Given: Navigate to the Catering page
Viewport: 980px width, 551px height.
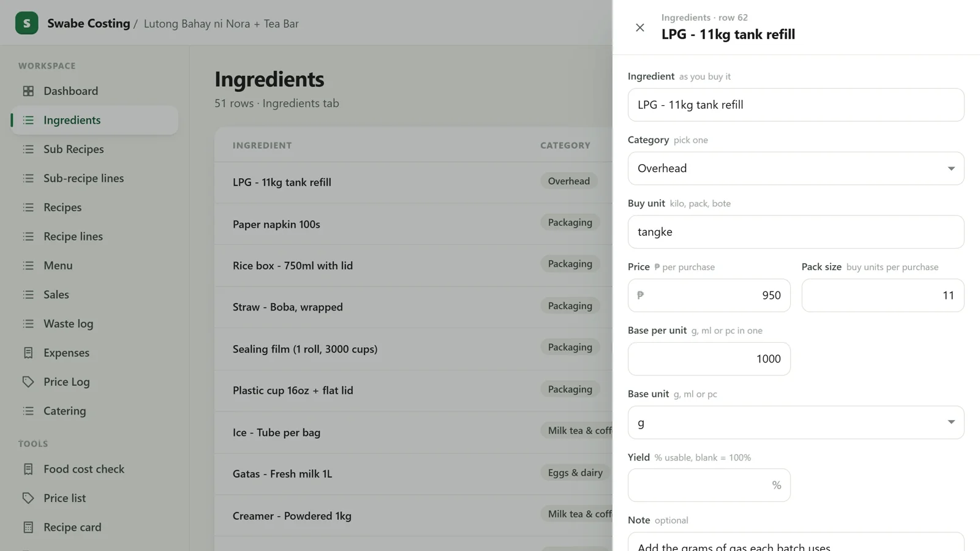Looking at the screenshot, I should coord(94,411).
